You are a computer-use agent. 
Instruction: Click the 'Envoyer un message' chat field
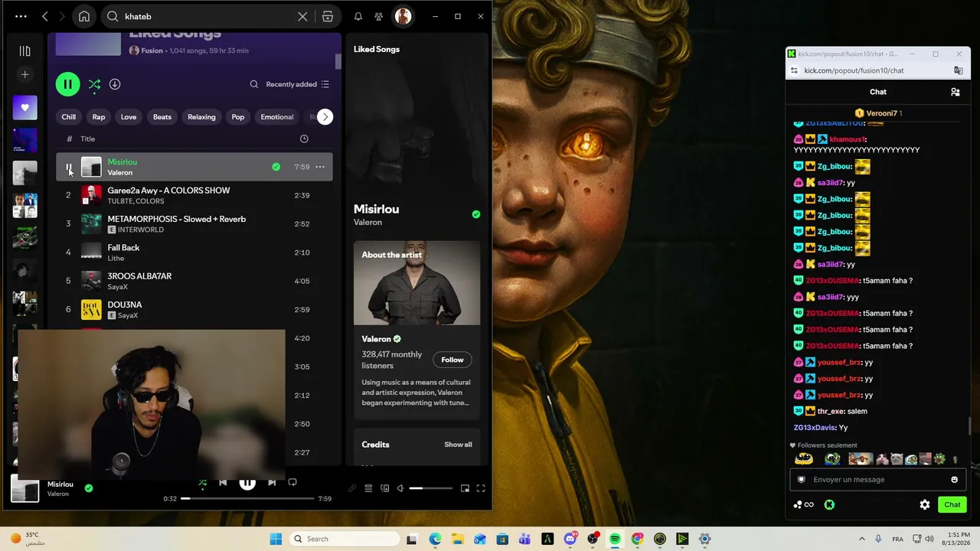click(877, 480)
